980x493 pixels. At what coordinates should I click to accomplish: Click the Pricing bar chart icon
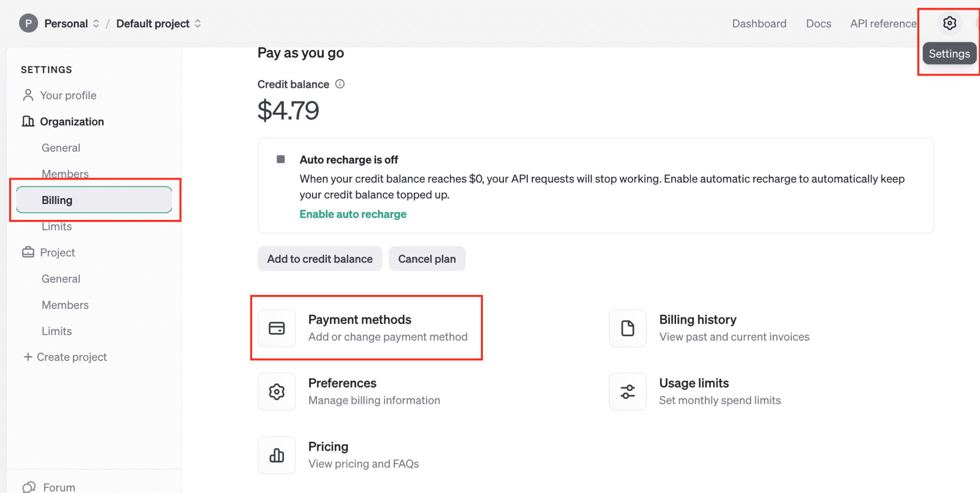pos(277,455)
